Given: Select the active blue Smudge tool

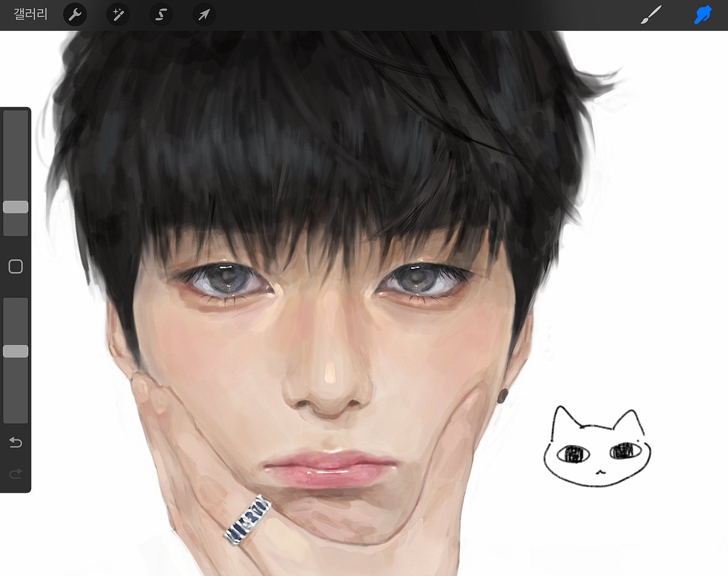Looking at the screenshot, I should 703,15.
